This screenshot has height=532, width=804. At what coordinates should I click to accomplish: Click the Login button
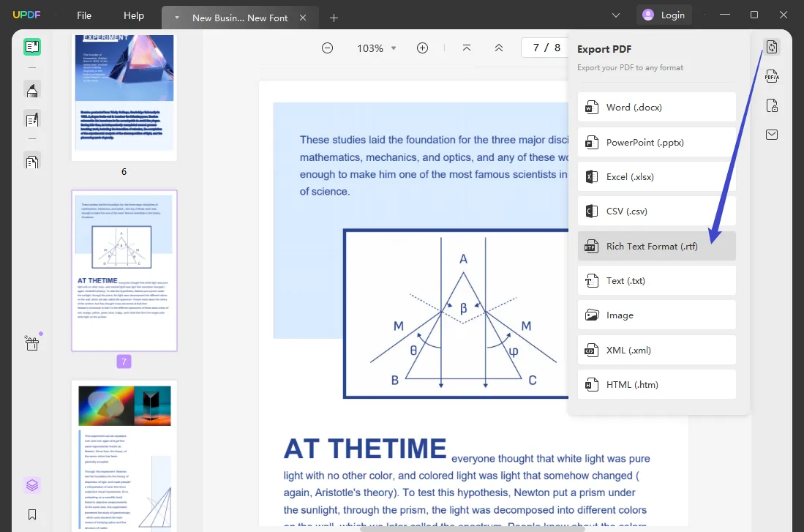(664, 14)
